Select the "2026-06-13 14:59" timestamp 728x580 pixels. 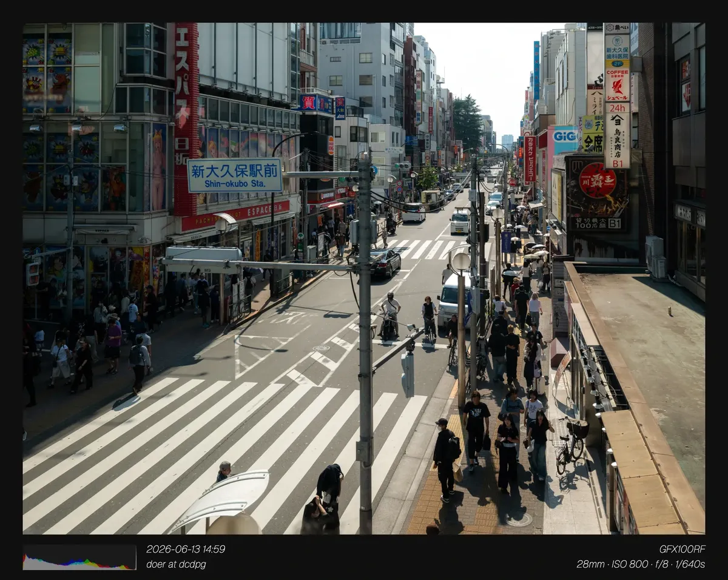tap(186, 549)
